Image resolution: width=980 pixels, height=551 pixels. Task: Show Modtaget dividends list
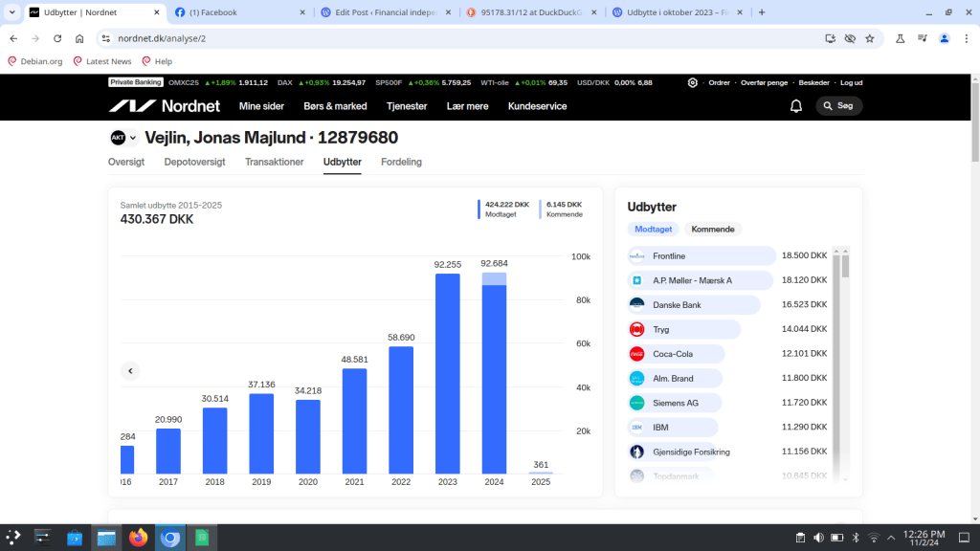654,230
